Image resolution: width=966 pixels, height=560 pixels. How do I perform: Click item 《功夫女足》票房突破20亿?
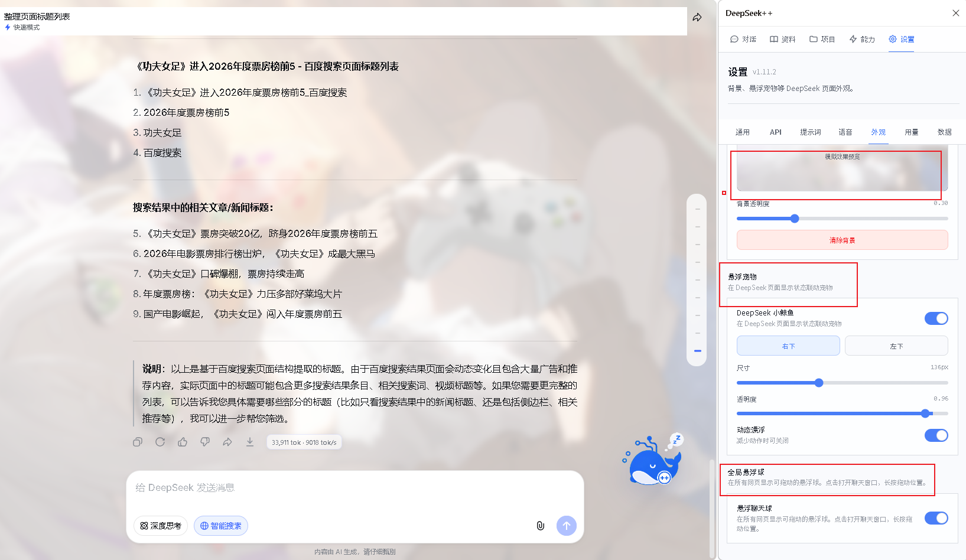tap(261, 233)
